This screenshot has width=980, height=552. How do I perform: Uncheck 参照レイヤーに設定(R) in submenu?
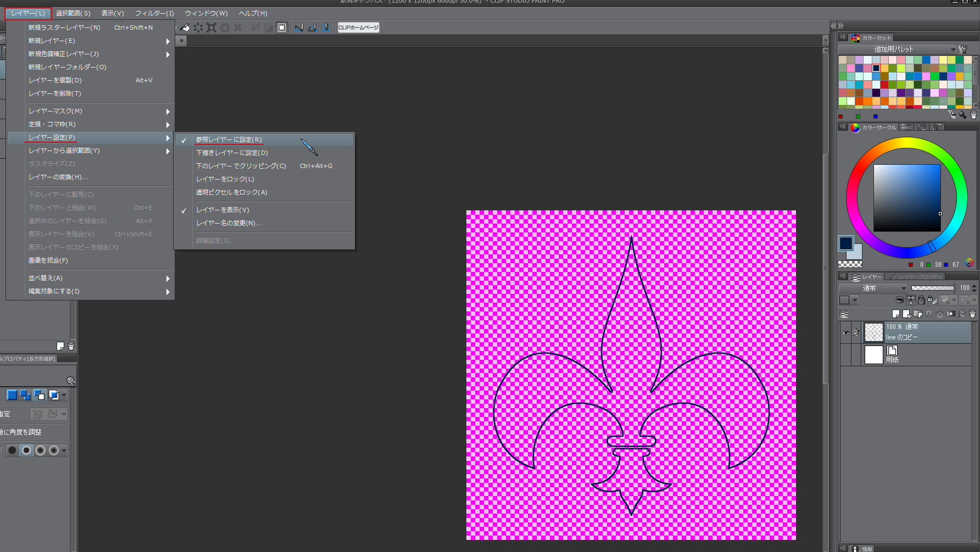pos(229,140)
